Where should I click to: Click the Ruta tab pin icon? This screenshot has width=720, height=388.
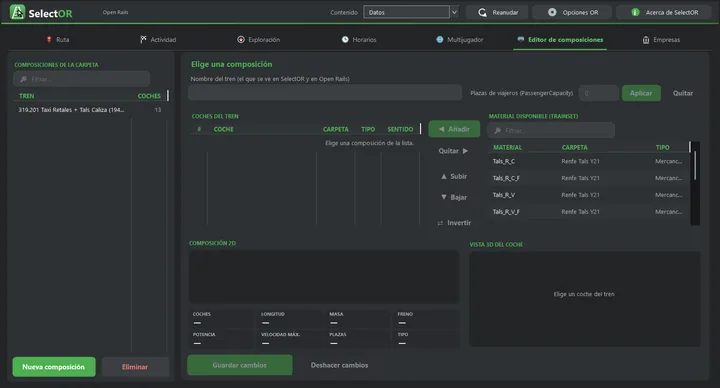point(49,39)
